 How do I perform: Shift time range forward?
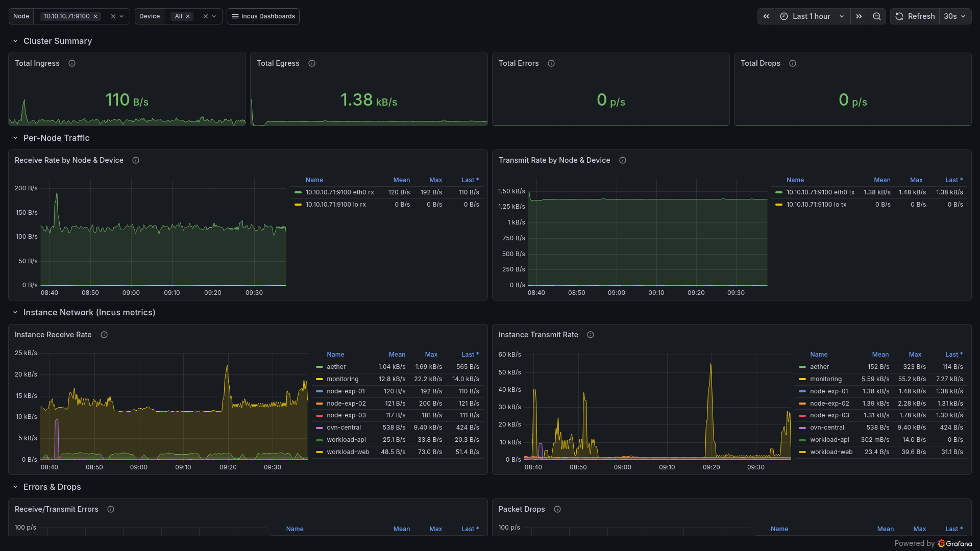859,16
